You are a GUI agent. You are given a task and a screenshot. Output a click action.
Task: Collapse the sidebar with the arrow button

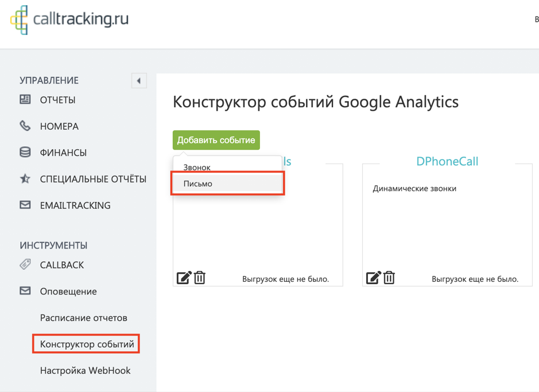click(x=139, y=81)
